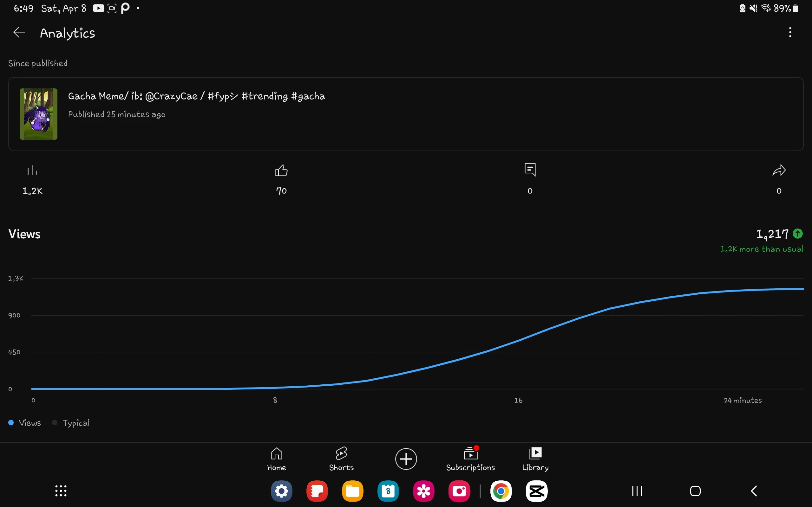This screenshot has width=812, height=507.
Task: Tap the comments icon
Action: [x=530, y=170]
